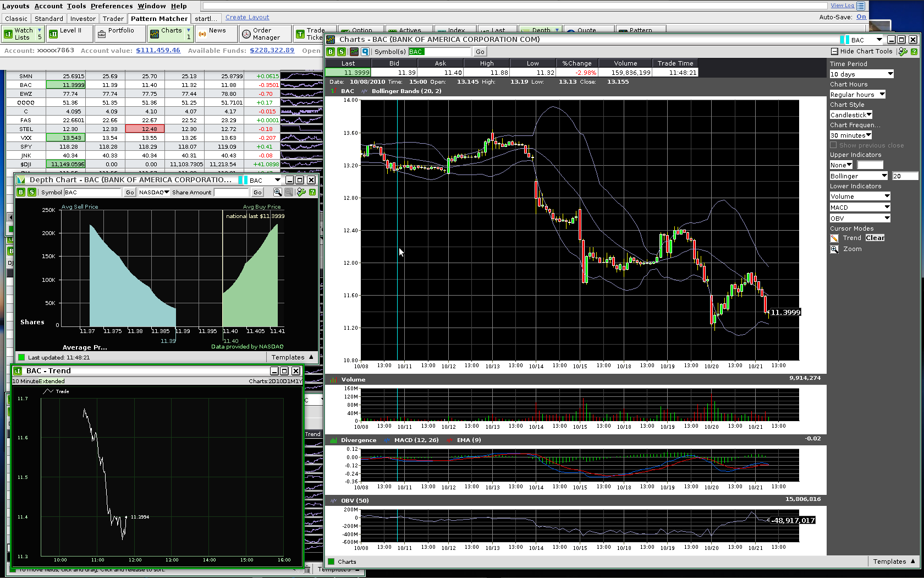
Task: Click the quote lookup icon in Charts toolbar
Action: point(365,52)
